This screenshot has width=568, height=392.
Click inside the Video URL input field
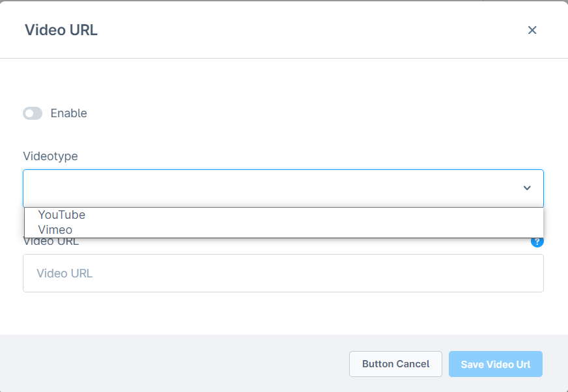click(283, 273)
